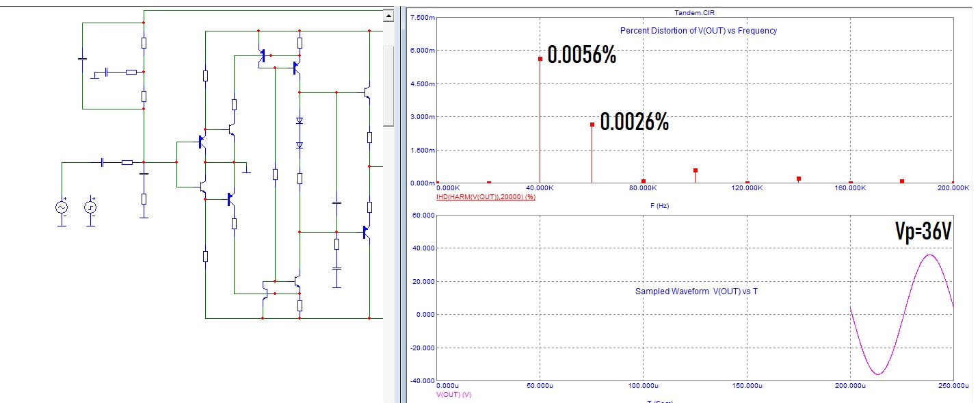Click the 160.000K frequency axis value

(x=849, y=187)
